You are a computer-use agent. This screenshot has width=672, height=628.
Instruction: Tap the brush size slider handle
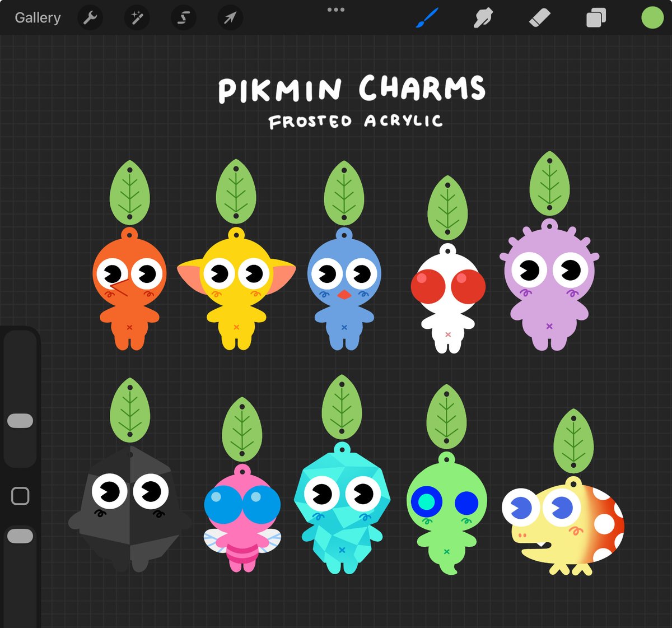pyautogui.click(x=21, y=420)
